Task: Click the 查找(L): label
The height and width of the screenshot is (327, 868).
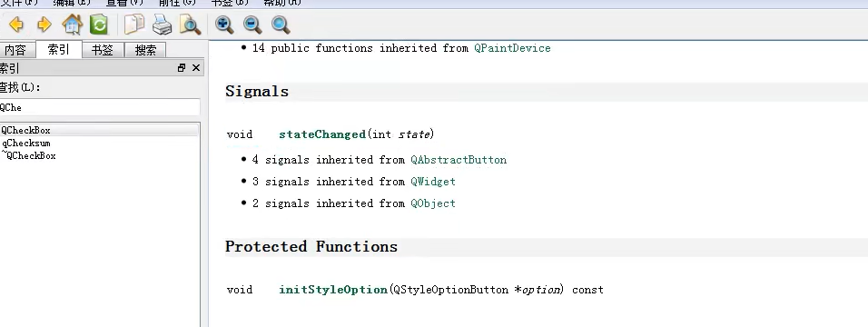Action: point(20,87)
